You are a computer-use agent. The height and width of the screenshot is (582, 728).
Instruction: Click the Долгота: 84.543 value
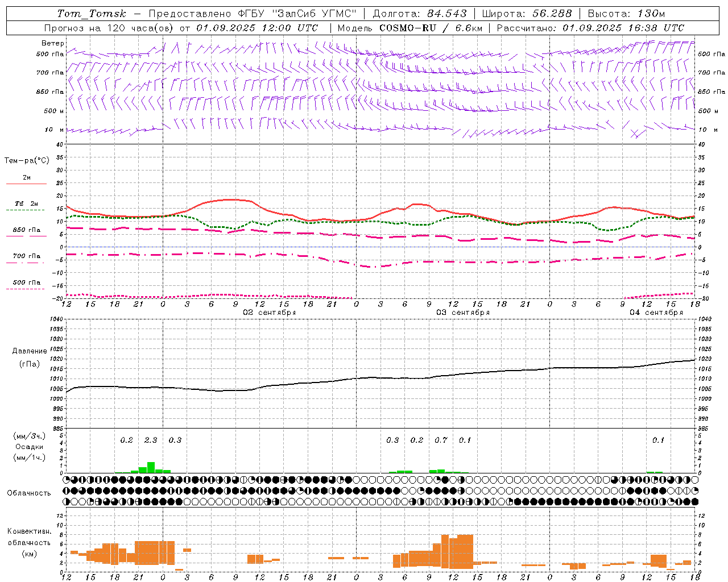coord(419,14)
